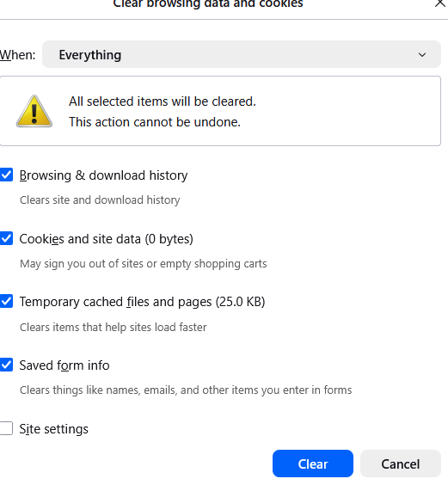Click the "This action cannot be undone" text
The width and height of the screenshot is (448, 485).
(155, 122)
